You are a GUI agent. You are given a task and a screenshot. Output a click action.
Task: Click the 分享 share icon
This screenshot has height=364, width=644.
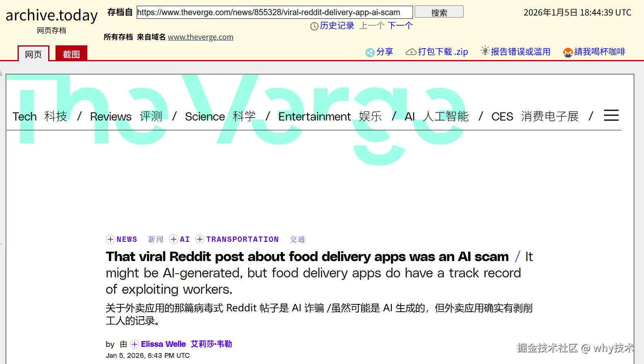coord(370,52)
